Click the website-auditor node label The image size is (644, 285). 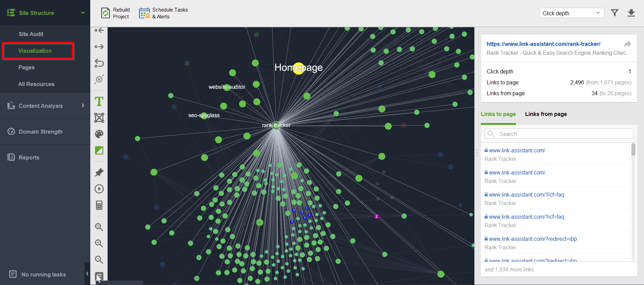pyautogui.click(x=227, y=87)
